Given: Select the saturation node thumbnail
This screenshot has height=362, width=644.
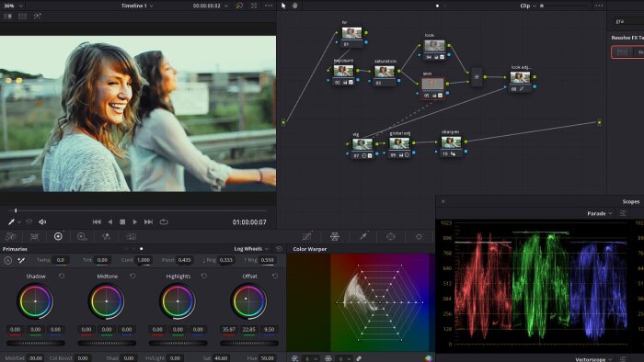Looking at the screenshot, I should coord(385,72).
